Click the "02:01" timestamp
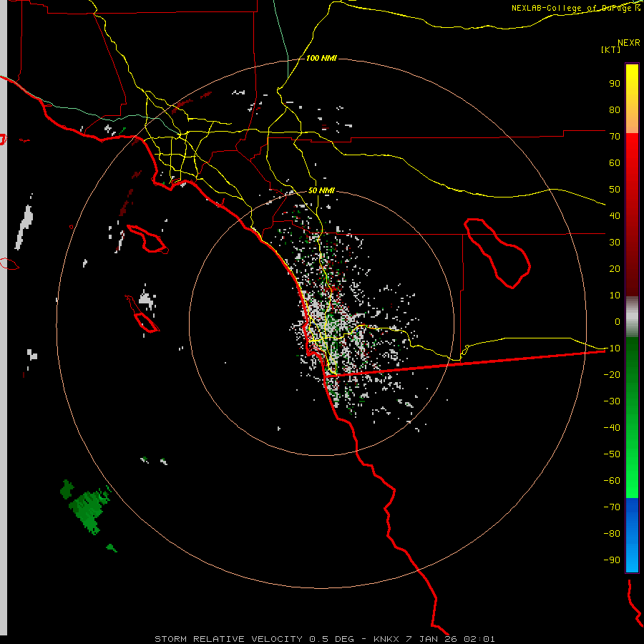 [x=479, y=639]
